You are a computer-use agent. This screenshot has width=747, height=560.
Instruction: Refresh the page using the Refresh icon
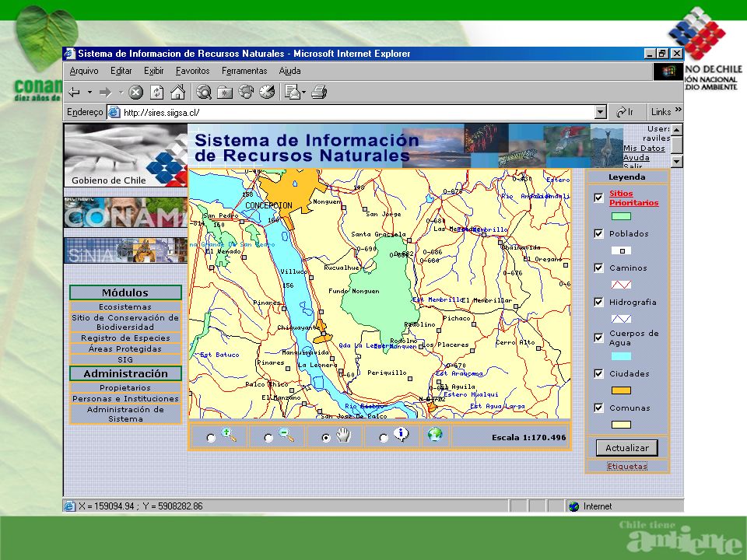coord(156,92)
